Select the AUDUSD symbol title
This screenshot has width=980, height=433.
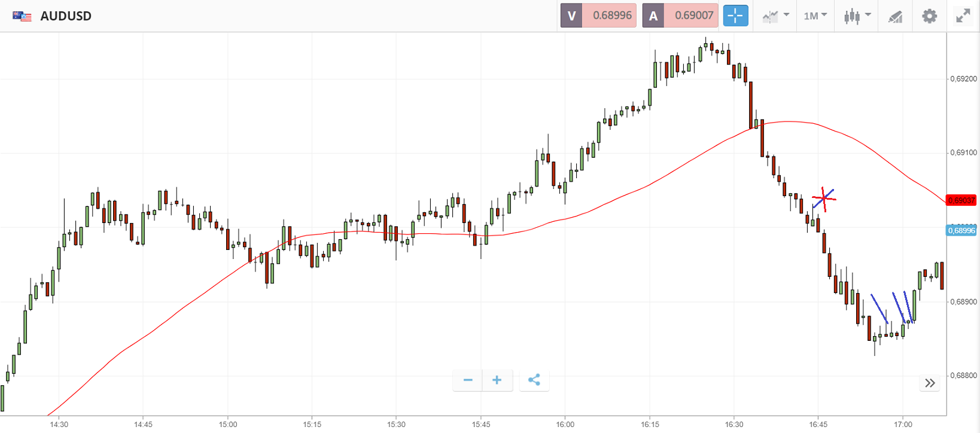(x=66, y=16)
